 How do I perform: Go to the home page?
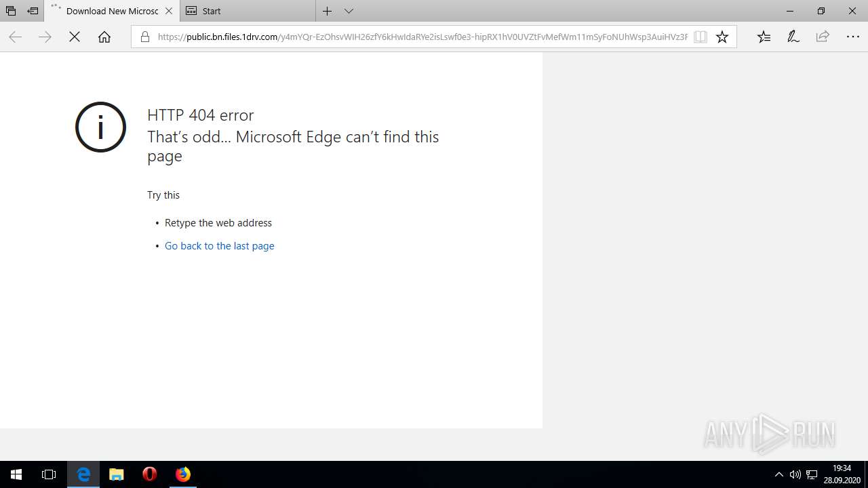coord(104,37)
